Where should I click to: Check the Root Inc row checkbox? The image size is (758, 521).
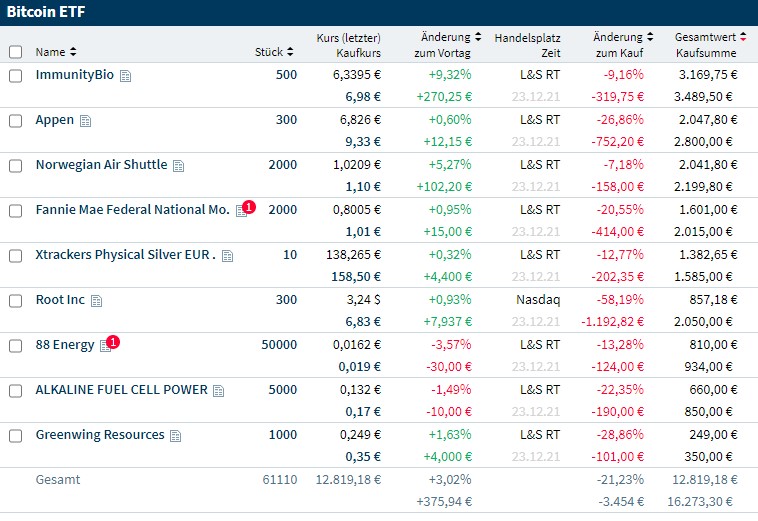click(15, 301)
